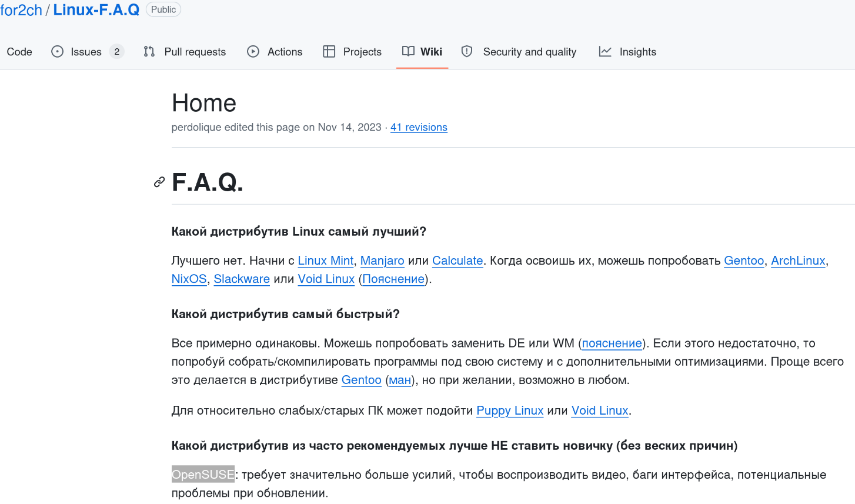Click the Gentoo link next to ман
The image size is (855, 504).
pyautogui.click(x=362, y=380)
